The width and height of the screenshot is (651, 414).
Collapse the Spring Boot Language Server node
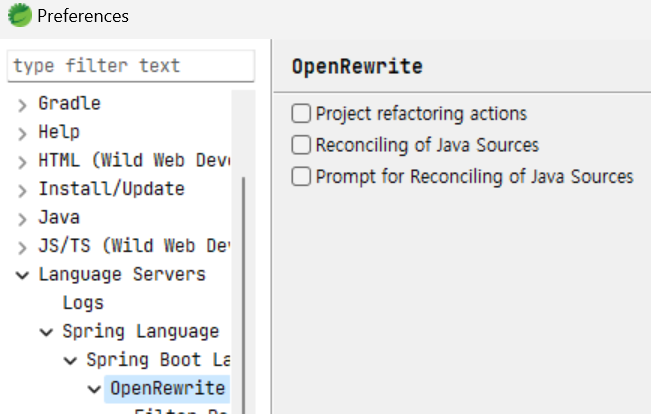tap(71, 361)
